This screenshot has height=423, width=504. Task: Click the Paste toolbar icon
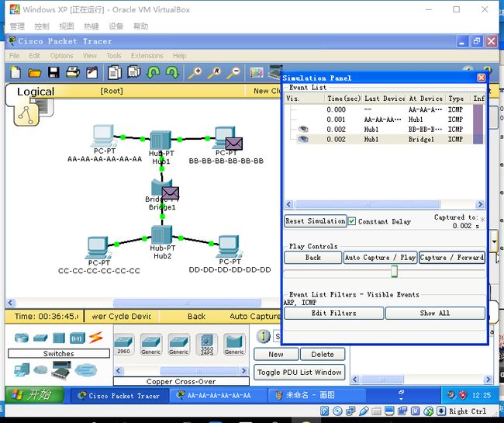[133, 72]
